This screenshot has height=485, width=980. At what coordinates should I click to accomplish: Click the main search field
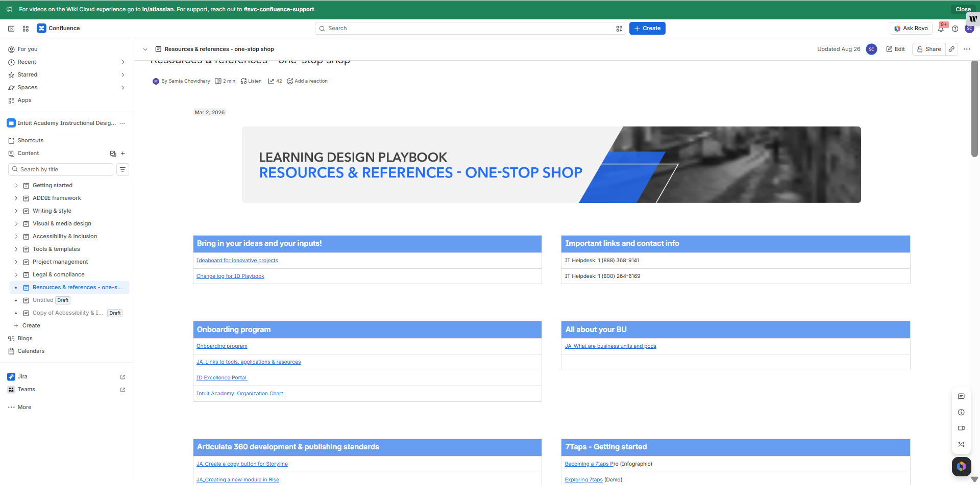coord(470,29)
